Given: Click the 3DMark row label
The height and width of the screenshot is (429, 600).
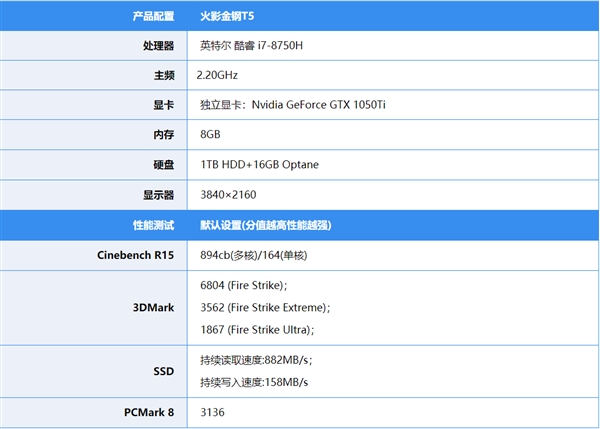Looking at the screenshot, I should pos(154,307).
